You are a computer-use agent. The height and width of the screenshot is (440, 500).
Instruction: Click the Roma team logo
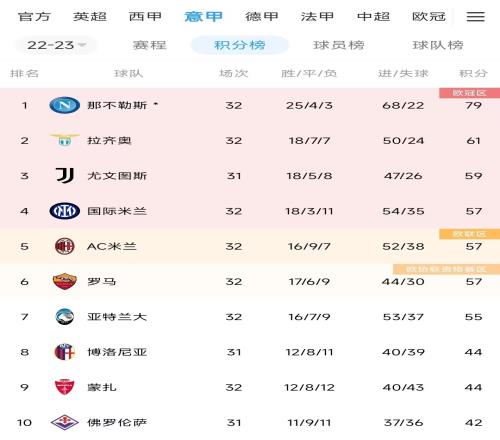coord(64,281)
